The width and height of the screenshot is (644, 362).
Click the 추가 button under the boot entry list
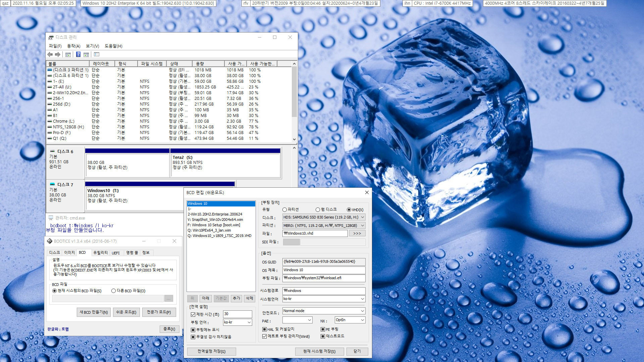pos(236,298)
